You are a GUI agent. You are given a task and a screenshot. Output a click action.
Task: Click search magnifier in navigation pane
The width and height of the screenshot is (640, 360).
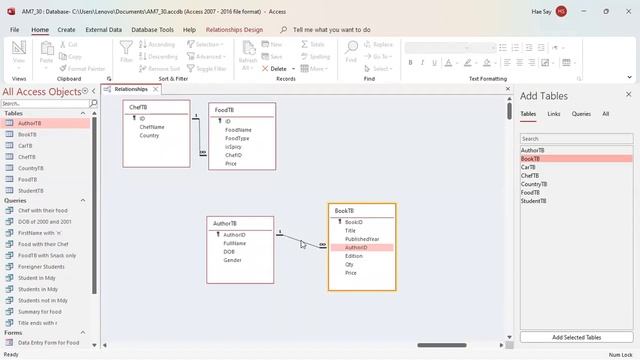(x=93, y=103)
